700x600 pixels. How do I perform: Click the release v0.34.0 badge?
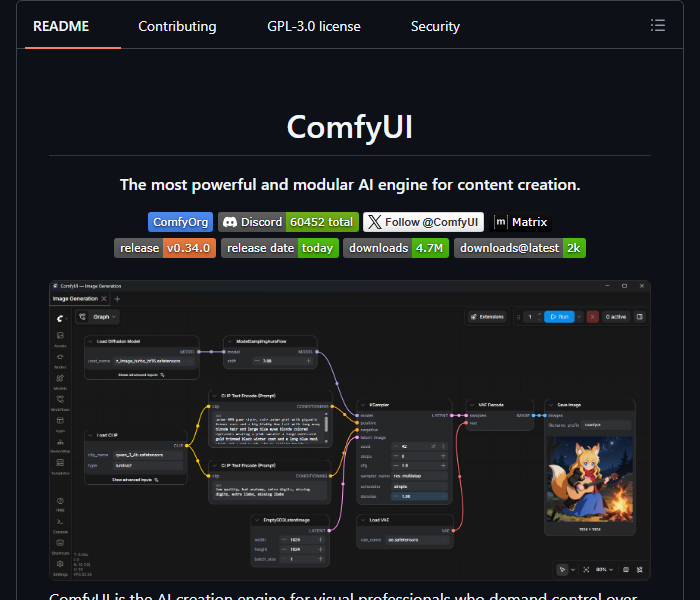(165, 248)
